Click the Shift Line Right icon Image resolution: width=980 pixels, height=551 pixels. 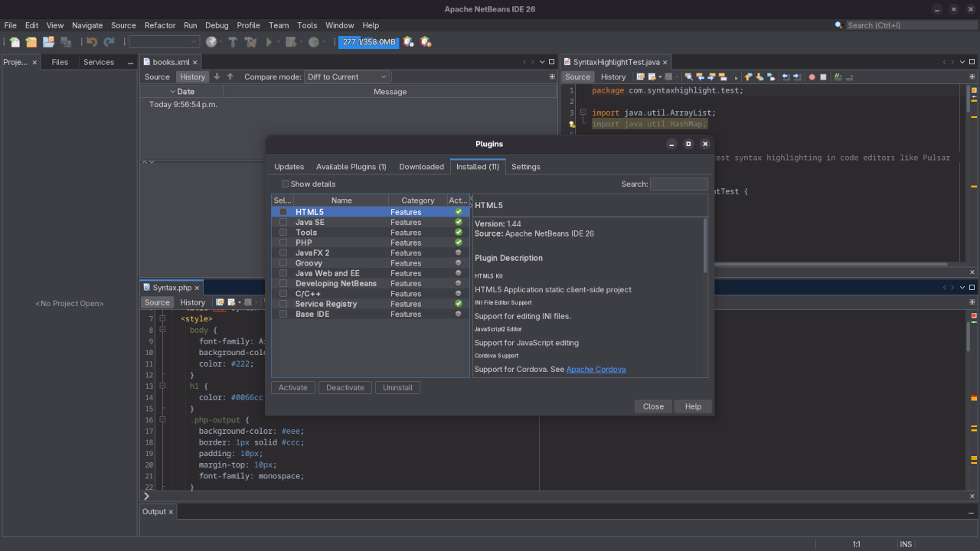(x=796, y=77)
